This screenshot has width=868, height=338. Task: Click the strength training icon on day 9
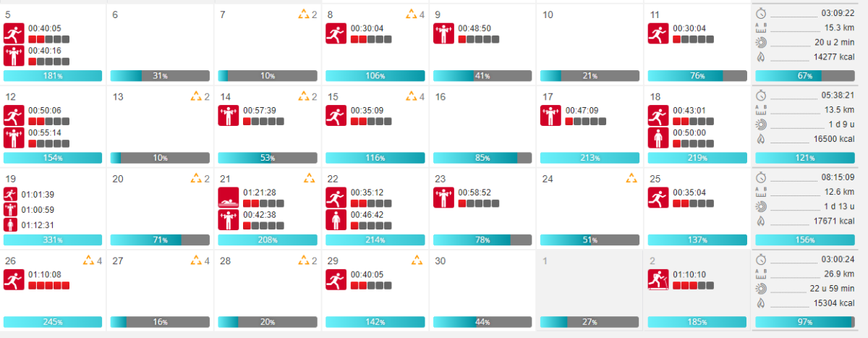coord(443,33)
